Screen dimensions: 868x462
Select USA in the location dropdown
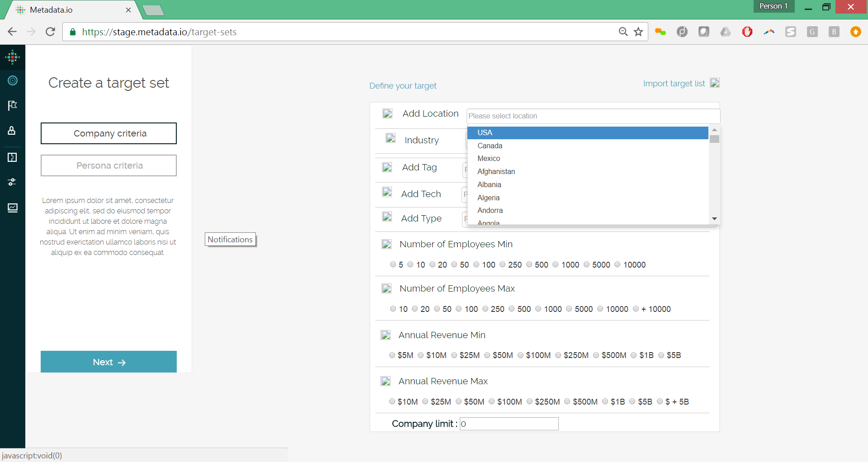click(485, 132)
